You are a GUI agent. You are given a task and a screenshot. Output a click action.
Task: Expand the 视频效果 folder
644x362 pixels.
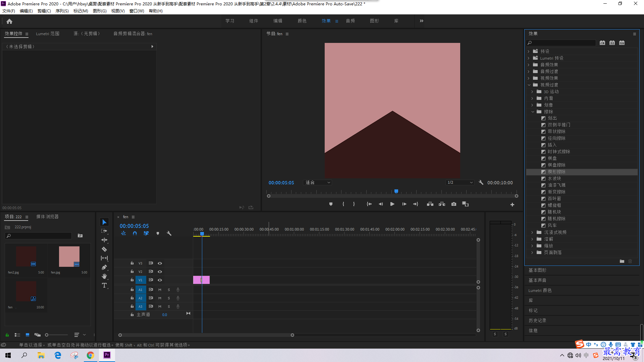click(x=529, y=78)
